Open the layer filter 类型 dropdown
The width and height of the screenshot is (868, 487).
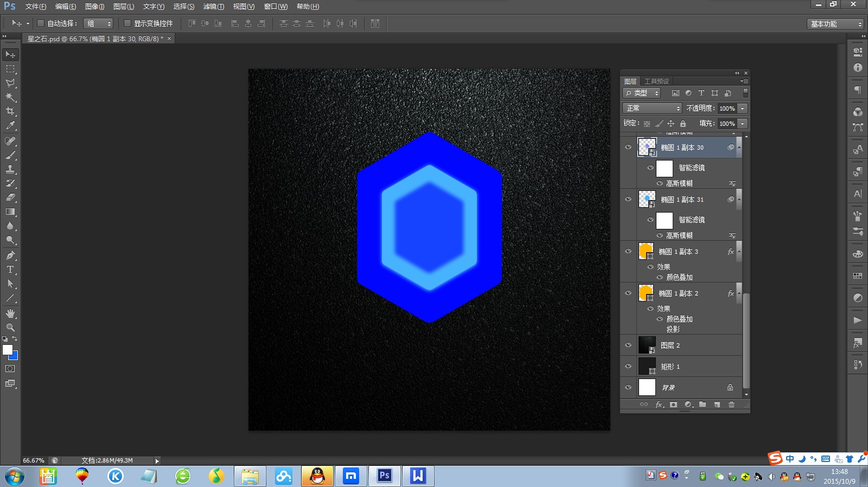click(x=641, y=93)
